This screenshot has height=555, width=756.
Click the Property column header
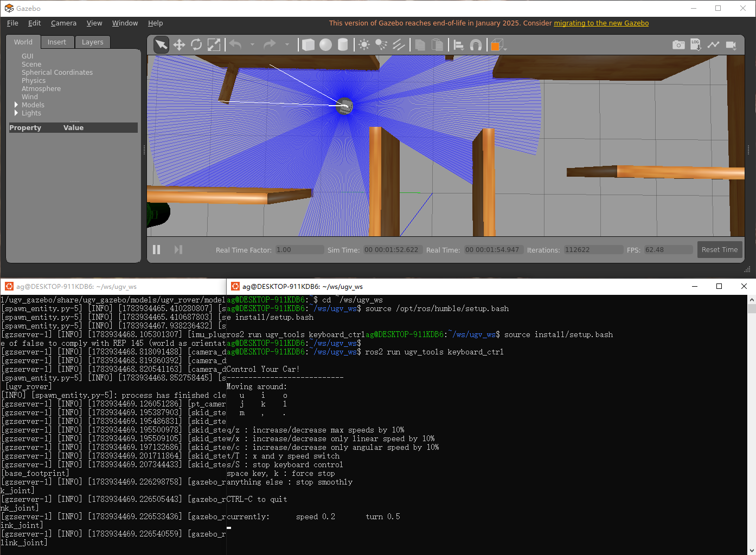pos(25,128)
